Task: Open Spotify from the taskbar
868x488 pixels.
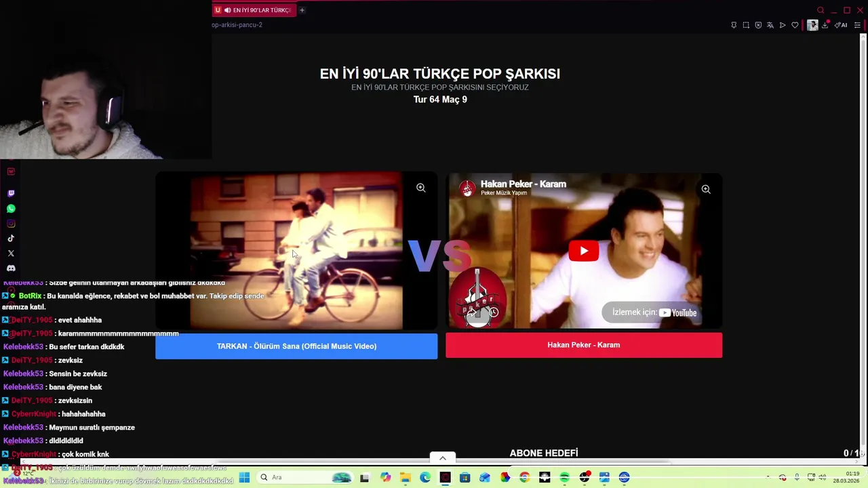Action: pyautogui.click(x=564, y=478)
